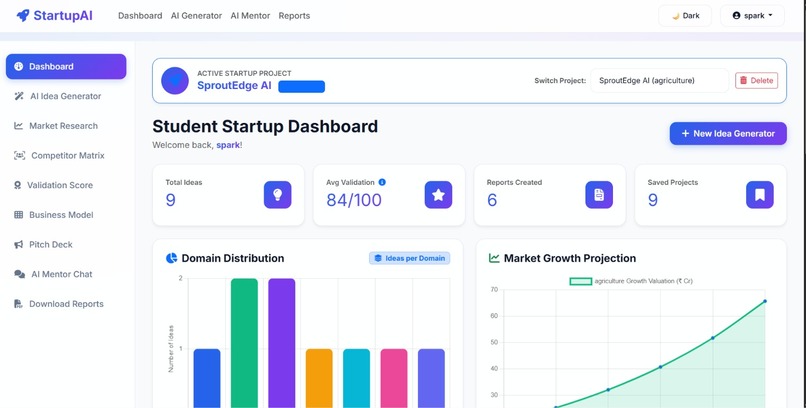Select Validation Score label in the sidebar

coord(60,185)
